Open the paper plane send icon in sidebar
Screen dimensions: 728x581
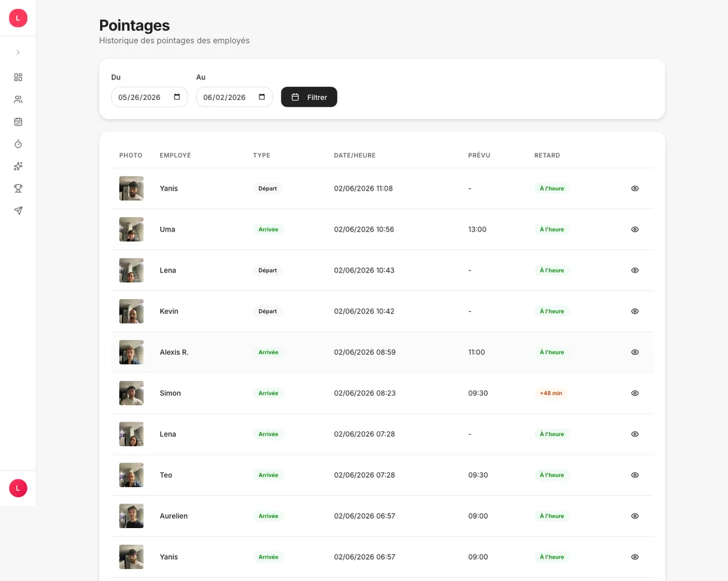coord(18,210)
